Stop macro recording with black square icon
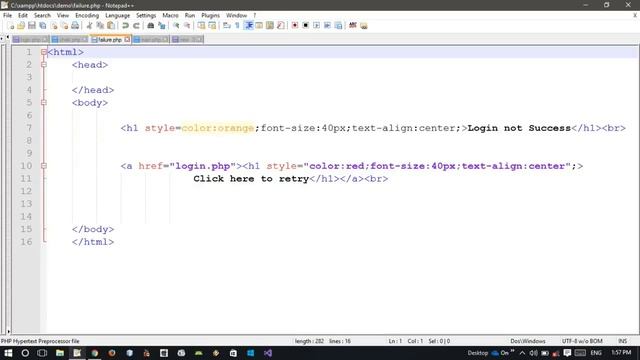 [x=305, y=26]
